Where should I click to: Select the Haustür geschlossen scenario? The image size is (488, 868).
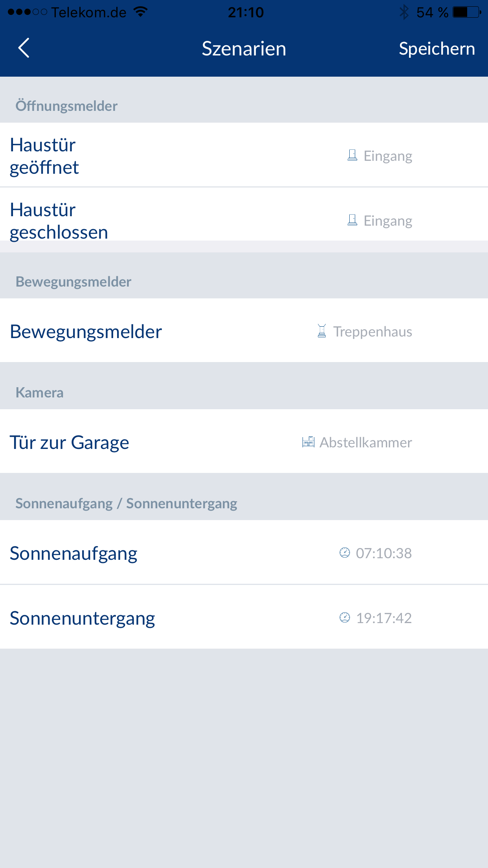pyautogui.click(x=59, y=221)
